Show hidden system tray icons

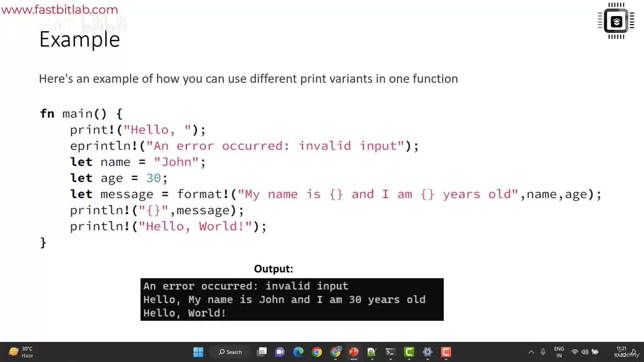click(531, 352)
